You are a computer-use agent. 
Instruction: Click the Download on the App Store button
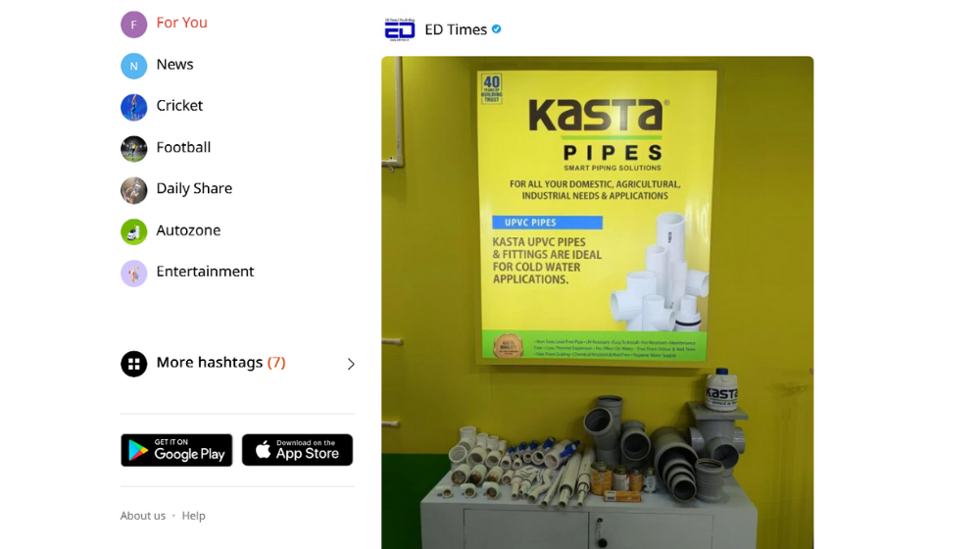298,450
